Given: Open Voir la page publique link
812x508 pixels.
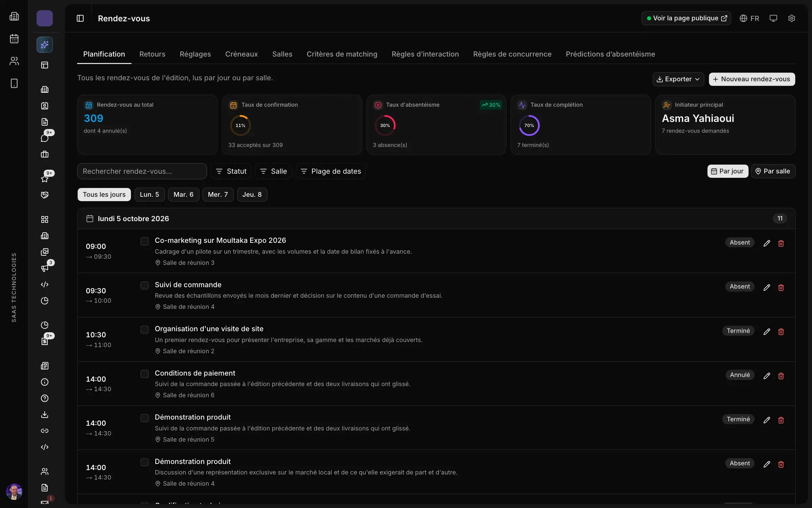Looking at the screenshot, I should tap(686, 18).
